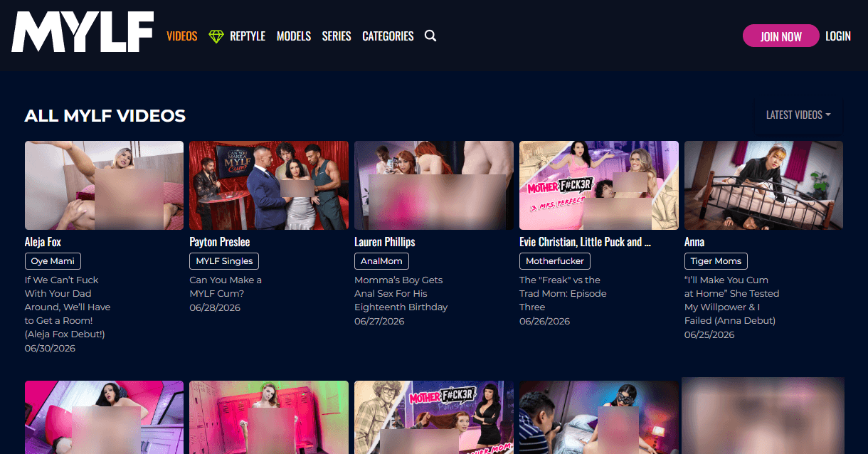The image size is (868, 454).
Task: Select the Tiger Moms series tag
Action: coord(716,261)
